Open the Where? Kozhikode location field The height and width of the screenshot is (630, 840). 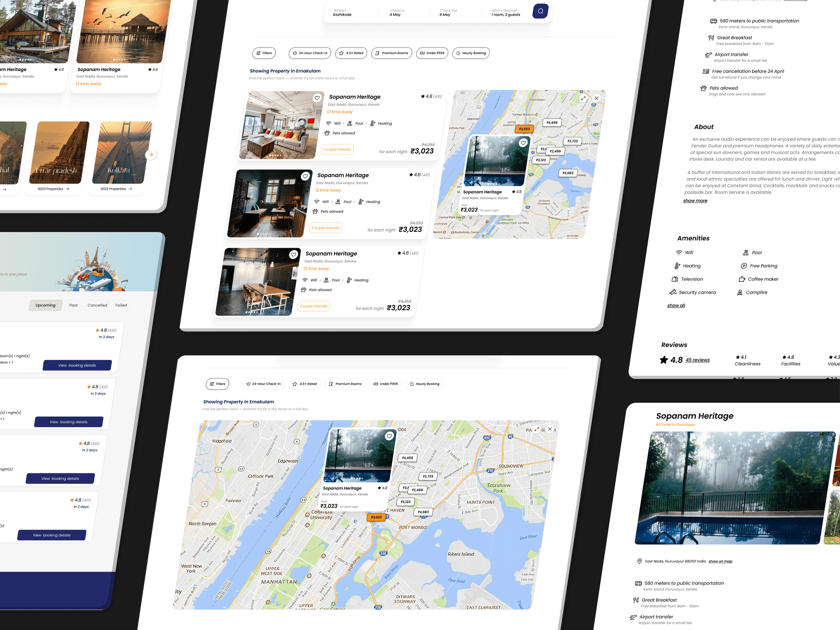click(x=342, y=13)
